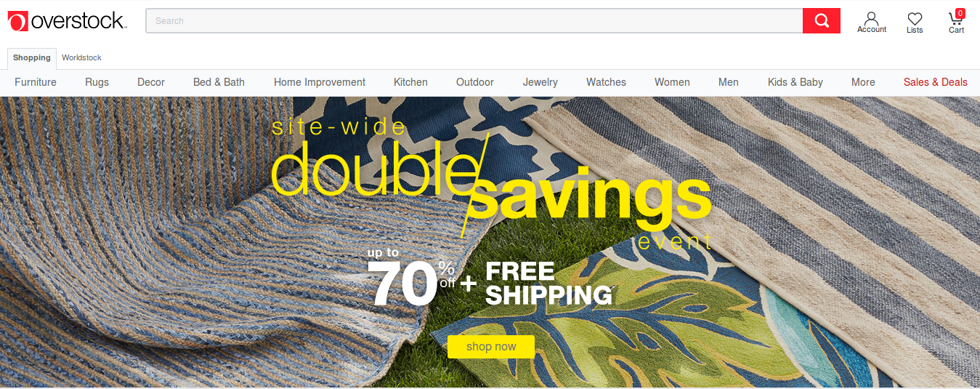Go to the Sales & Deals link
The image size is (980, 389).
coord(935,82)
